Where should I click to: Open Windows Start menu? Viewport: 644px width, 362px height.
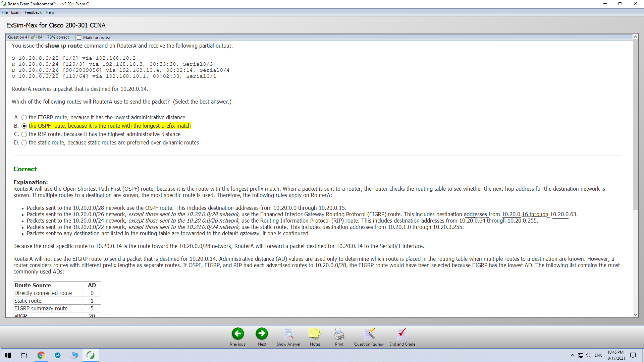coord(8,355)
